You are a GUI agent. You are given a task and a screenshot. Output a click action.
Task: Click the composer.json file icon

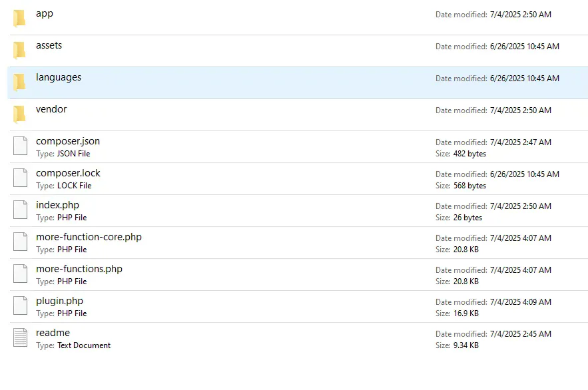(21, 146)
